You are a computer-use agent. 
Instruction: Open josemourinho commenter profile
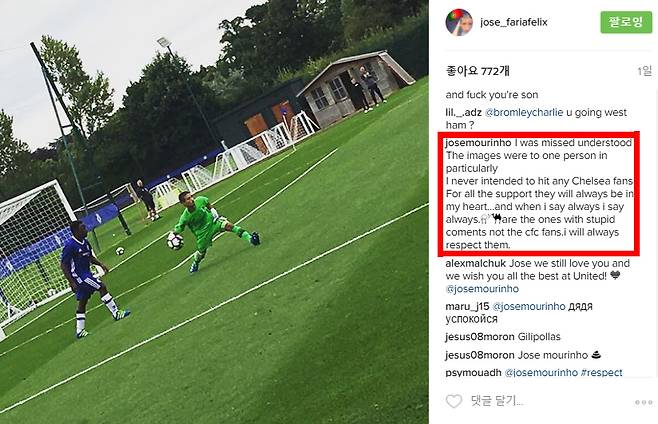pos(478,143)
